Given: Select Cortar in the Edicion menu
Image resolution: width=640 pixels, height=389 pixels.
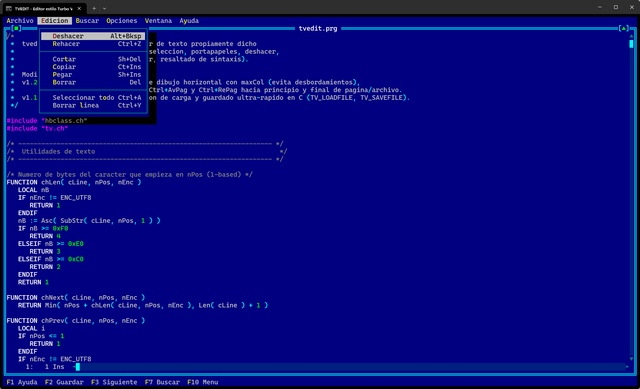Looking at the screenshot, I should point(93,59).
